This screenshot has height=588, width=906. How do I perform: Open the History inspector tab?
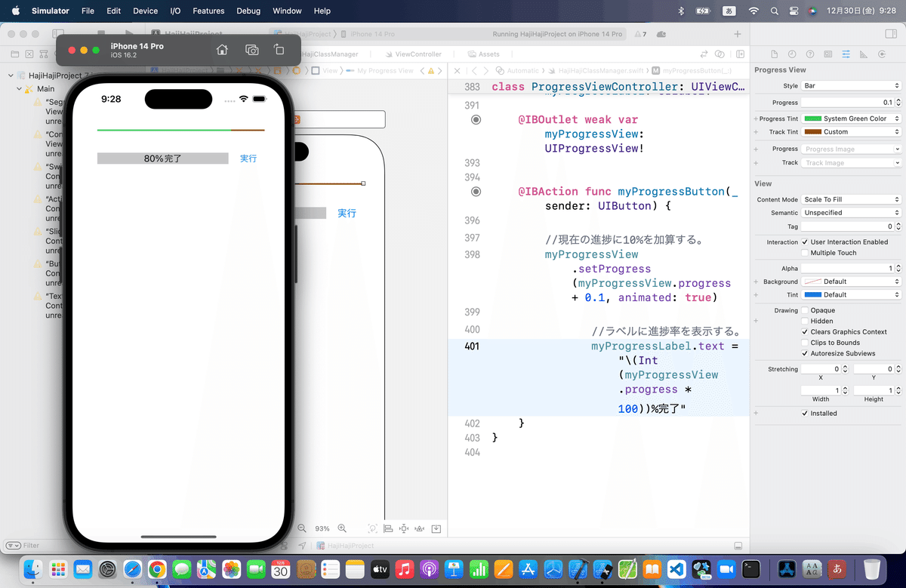point(792,54)
